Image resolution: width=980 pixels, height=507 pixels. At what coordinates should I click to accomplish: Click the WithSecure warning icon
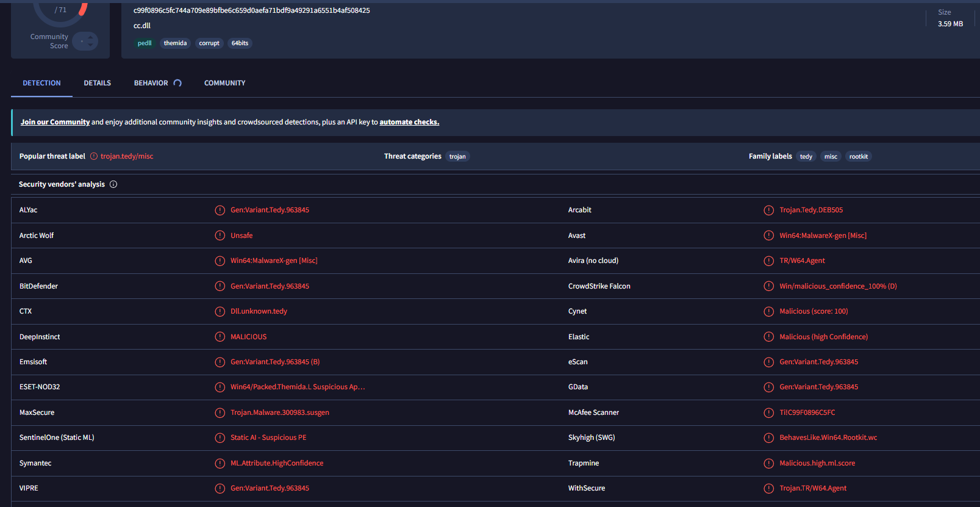[x=769, y=488]
